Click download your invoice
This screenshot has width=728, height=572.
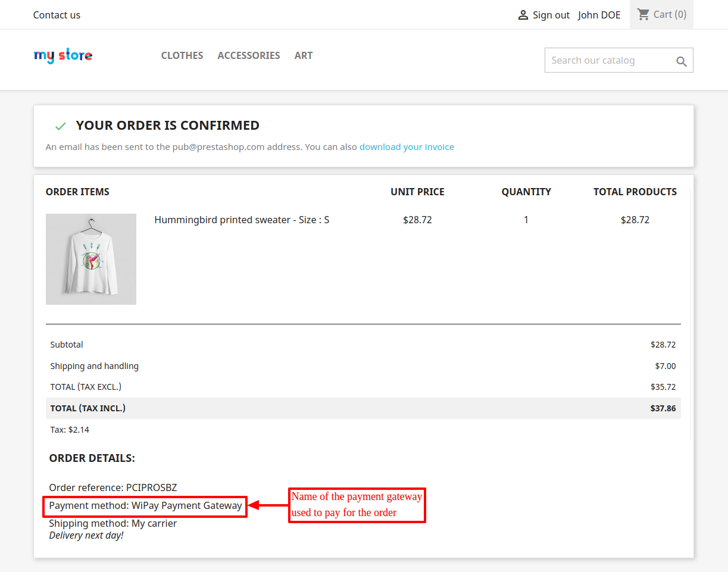point(407,146)
